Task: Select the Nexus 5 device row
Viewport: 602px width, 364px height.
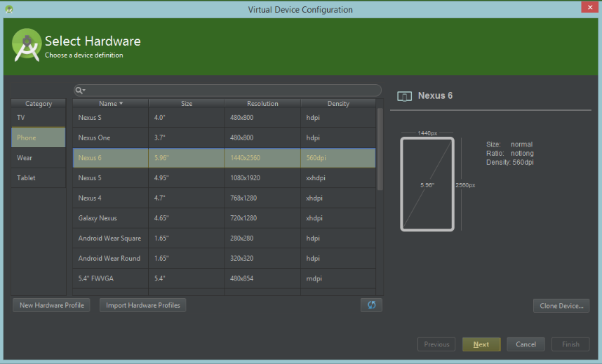Action: 225,177
